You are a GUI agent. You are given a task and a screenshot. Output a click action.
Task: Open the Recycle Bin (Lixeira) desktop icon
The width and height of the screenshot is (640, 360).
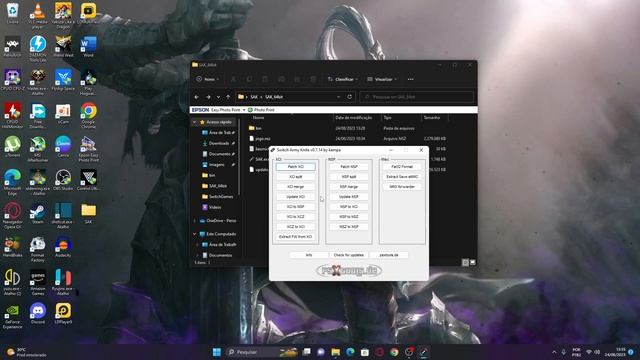tap(13, 12)
